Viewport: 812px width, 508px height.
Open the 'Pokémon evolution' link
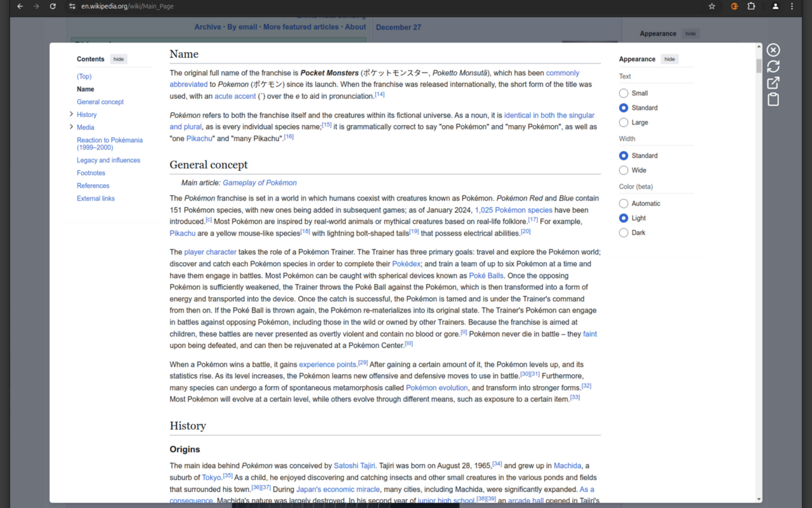[437, 388]
